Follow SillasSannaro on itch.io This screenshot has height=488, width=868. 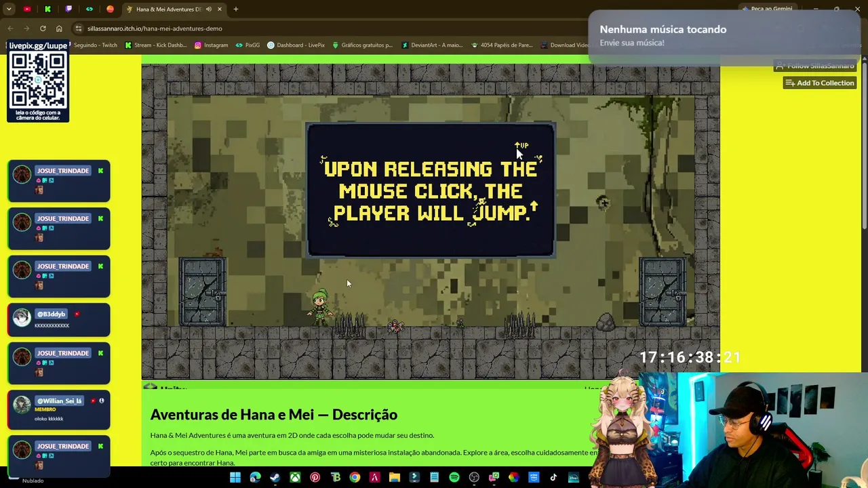(x=815, y=66)
